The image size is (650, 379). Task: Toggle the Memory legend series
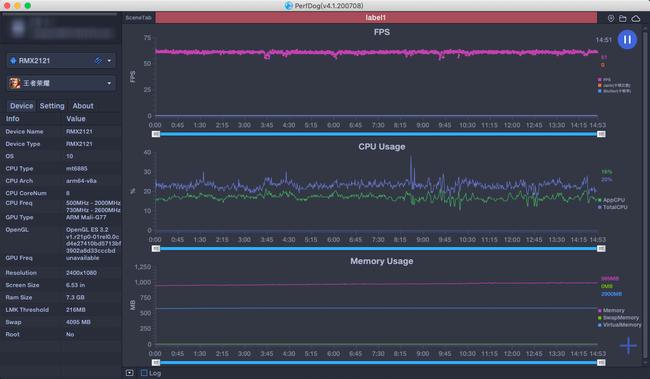click(x=611, y=310)
